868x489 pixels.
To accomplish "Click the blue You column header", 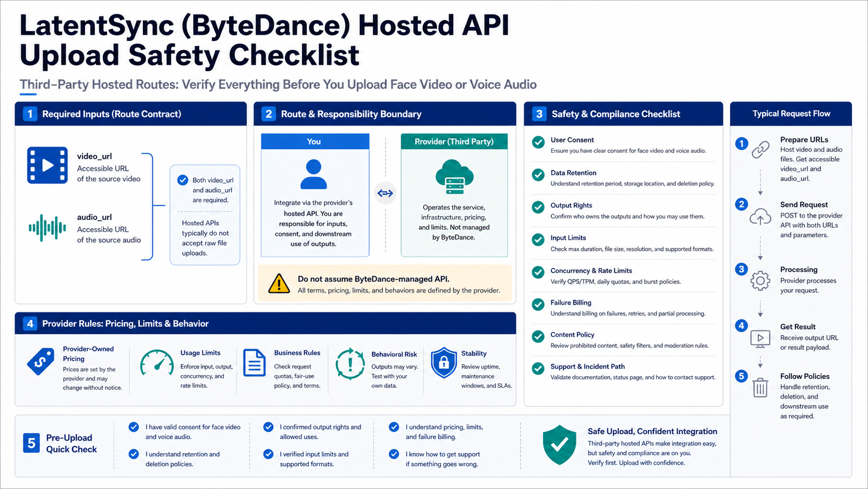I will tap(315, 141).
